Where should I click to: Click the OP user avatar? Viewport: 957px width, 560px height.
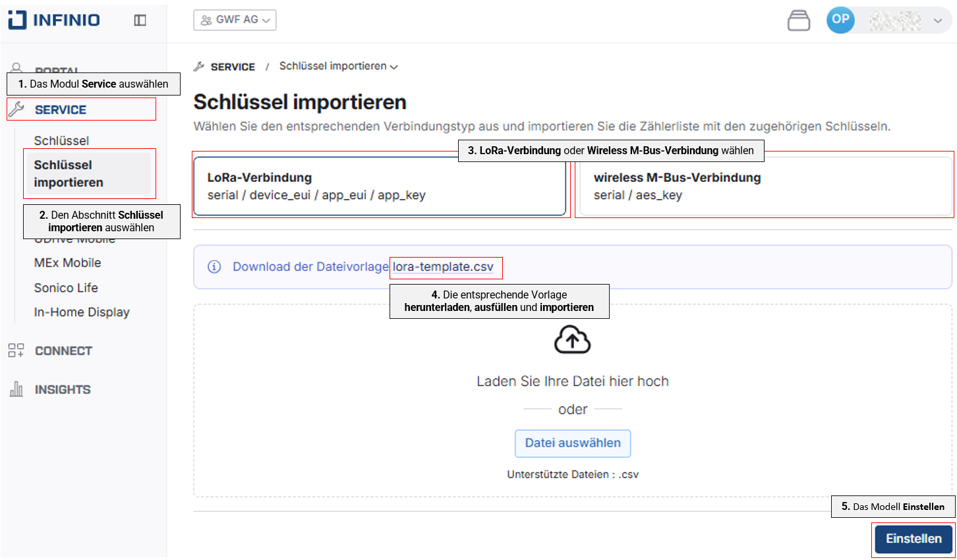tap(840, 20)
